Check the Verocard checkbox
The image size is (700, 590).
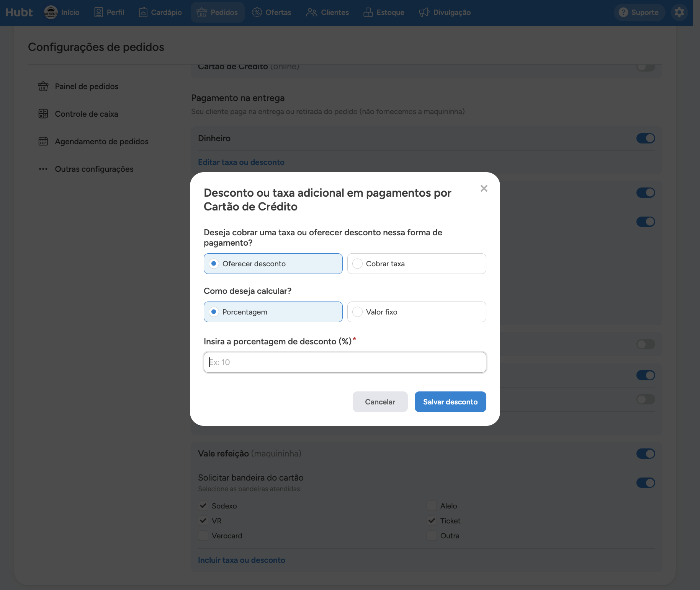[203, 536]
